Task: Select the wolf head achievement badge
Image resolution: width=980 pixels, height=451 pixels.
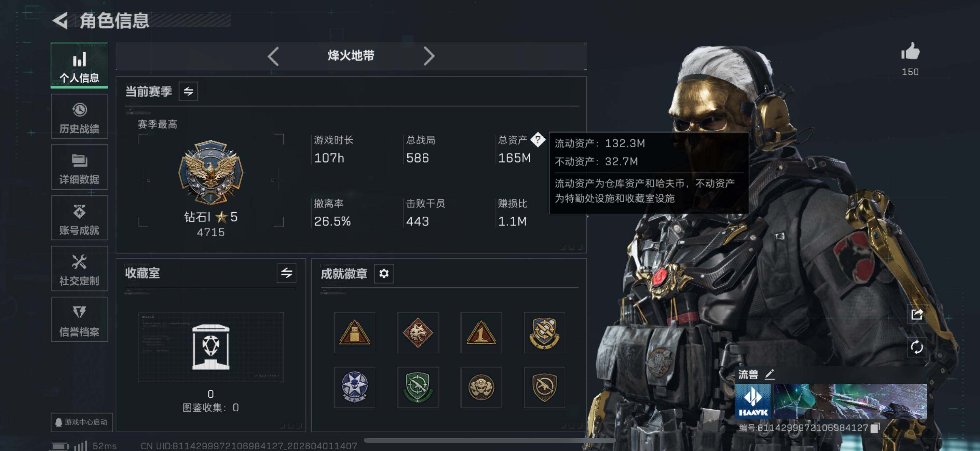Action: coord(418,333)
